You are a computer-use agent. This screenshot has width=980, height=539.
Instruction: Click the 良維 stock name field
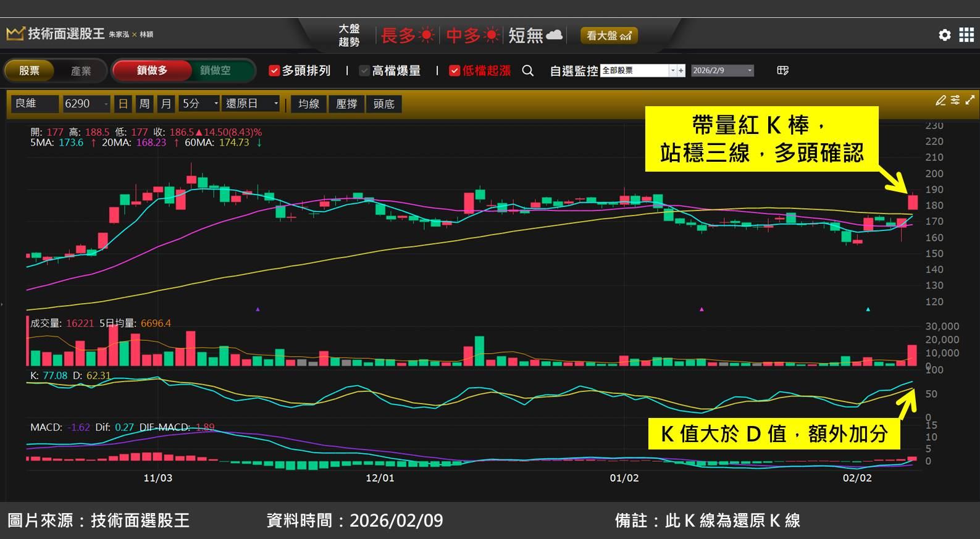35,104
